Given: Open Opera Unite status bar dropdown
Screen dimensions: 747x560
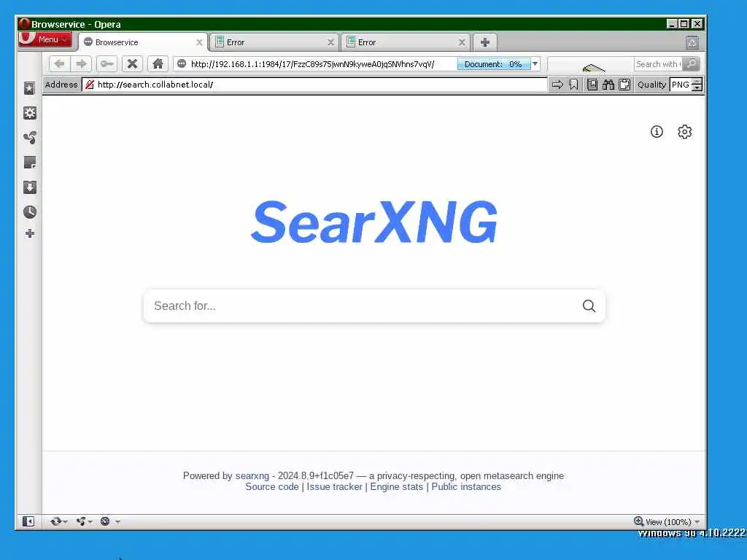Looking at the screenshot, I should point(84,521).
